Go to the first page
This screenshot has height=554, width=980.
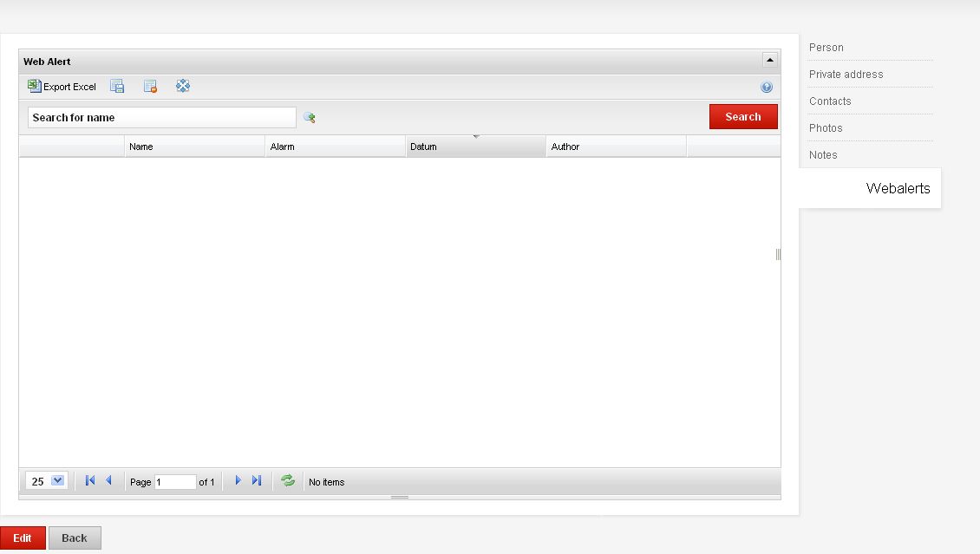89,481
